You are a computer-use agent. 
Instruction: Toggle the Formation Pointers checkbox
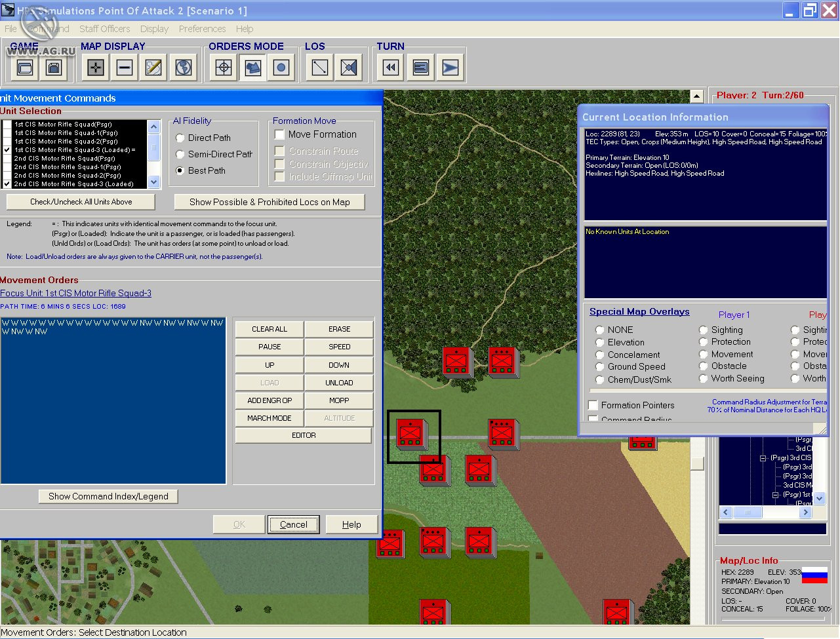pos(593,406)
